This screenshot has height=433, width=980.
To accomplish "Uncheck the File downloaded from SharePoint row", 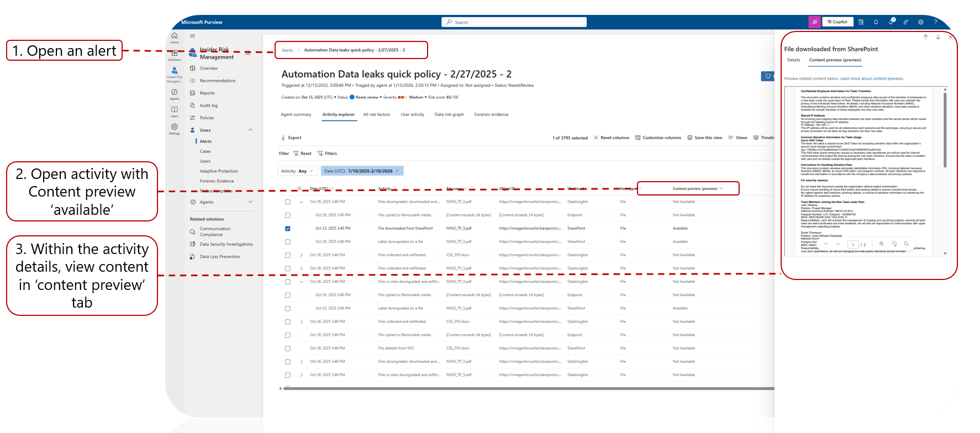I will 287,229.
